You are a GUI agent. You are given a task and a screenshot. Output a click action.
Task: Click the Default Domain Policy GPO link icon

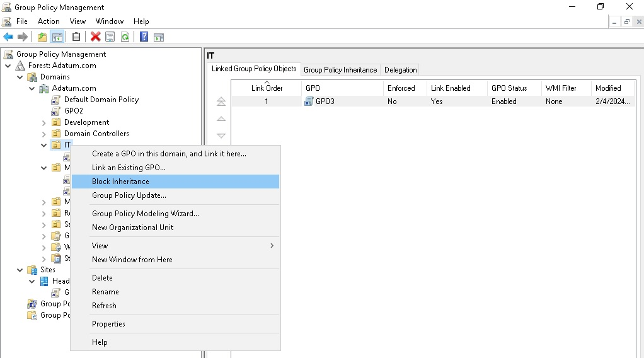click(56, 100)
